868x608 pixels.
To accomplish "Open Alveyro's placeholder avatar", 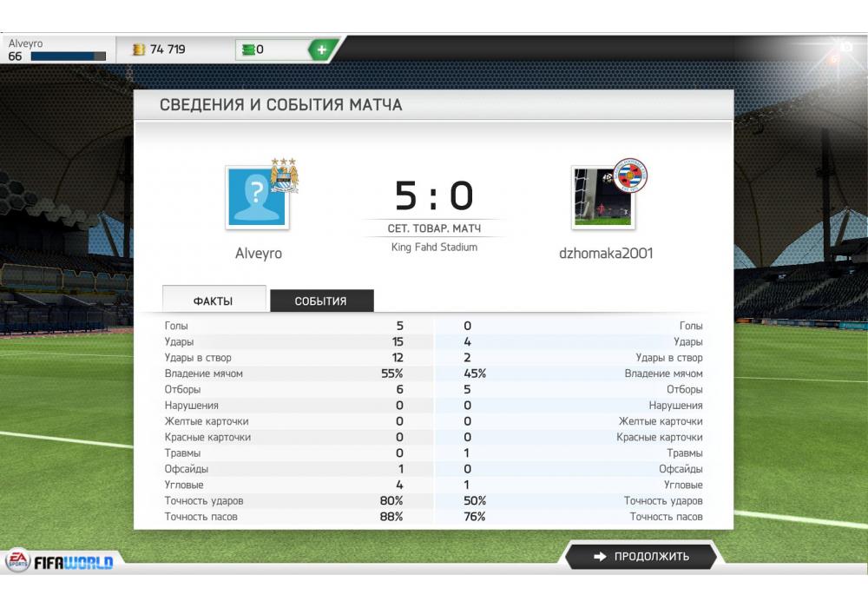I will (x=257, y=198).
